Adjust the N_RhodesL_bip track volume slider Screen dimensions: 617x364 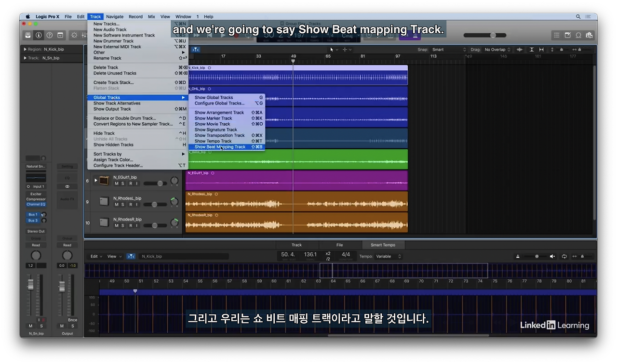(x=154, y=205)
